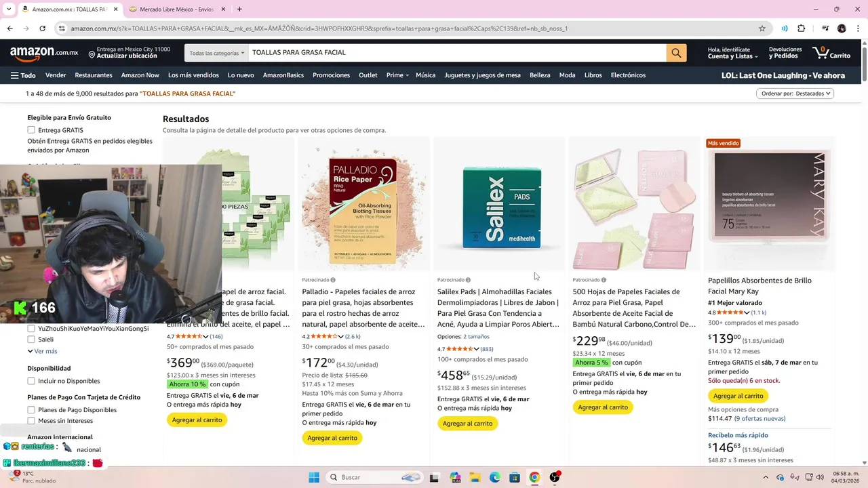Expand the Prime navigation dropdown
The height and width of the screenshot is (488, 868).
click(397, 75)
